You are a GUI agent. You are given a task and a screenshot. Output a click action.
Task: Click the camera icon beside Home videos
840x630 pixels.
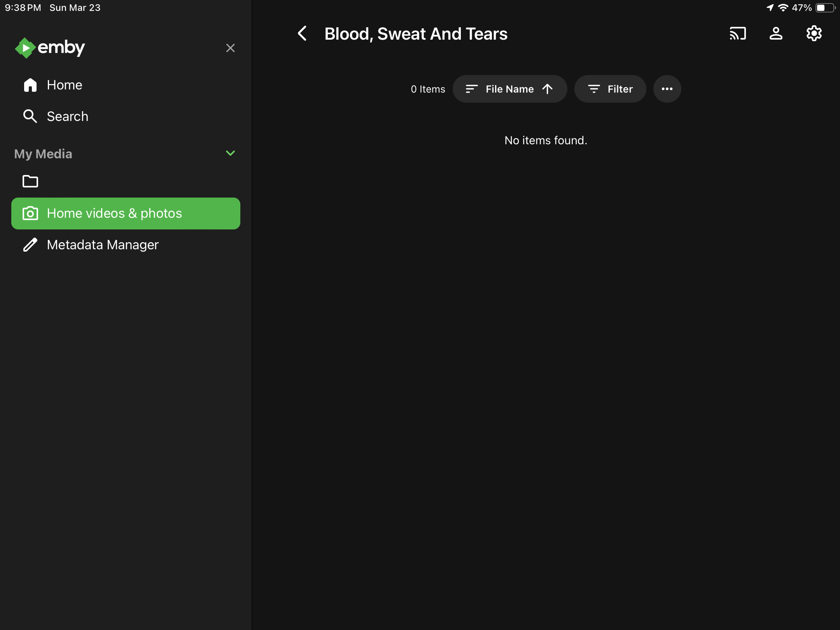click(x=30, y=213)
